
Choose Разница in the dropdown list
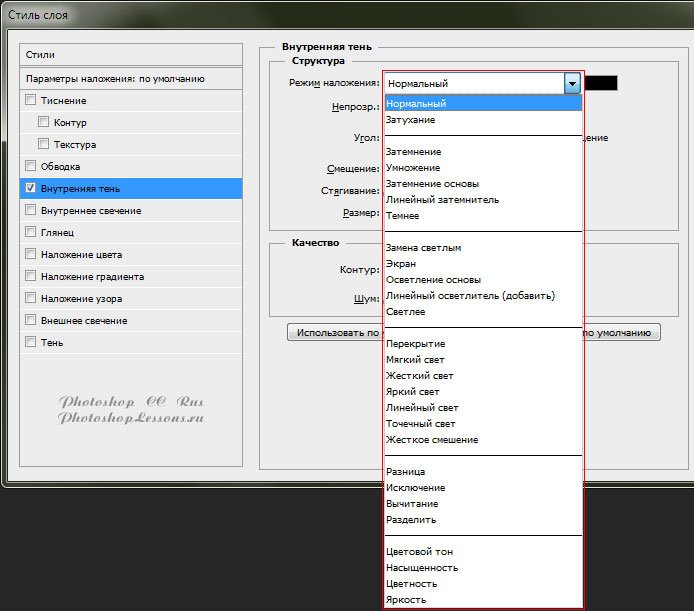405,472
